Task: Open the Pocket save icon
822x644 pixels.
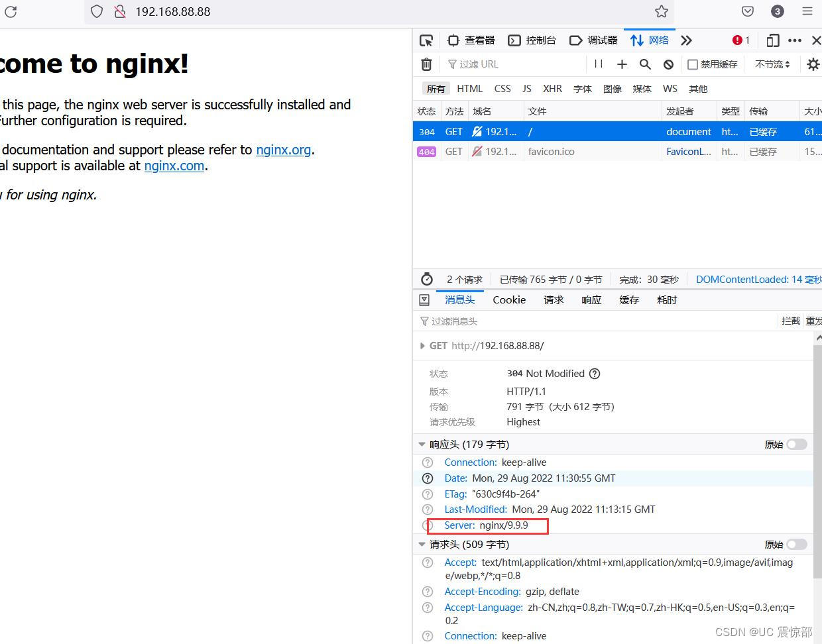Action: (748, 11)
